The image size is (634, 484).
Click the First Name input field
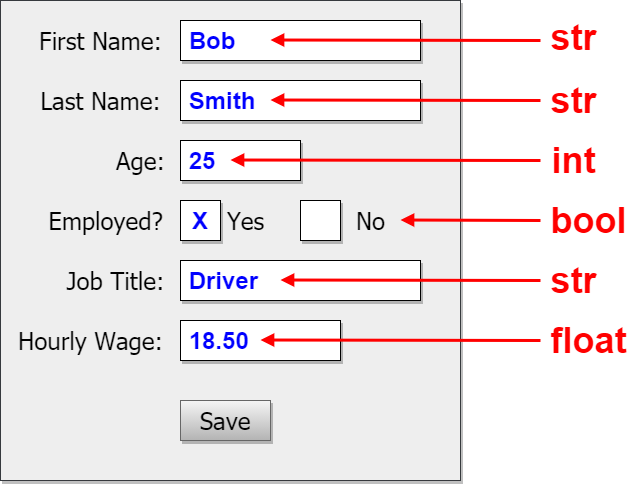(x=300, y=40)
